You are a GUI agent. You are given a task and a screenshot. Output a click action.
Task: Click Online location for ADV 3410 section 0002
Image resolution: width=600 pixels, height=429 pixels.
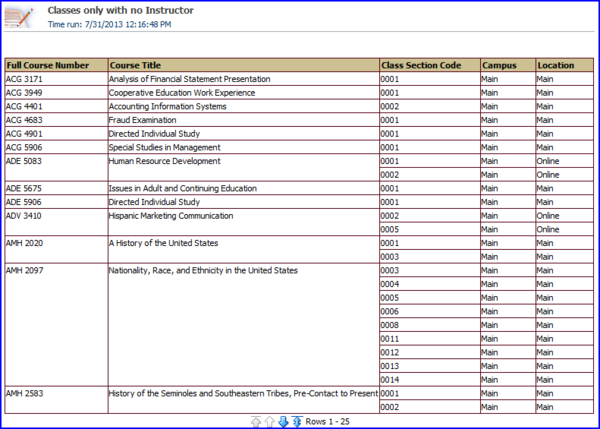click(564, 216)
